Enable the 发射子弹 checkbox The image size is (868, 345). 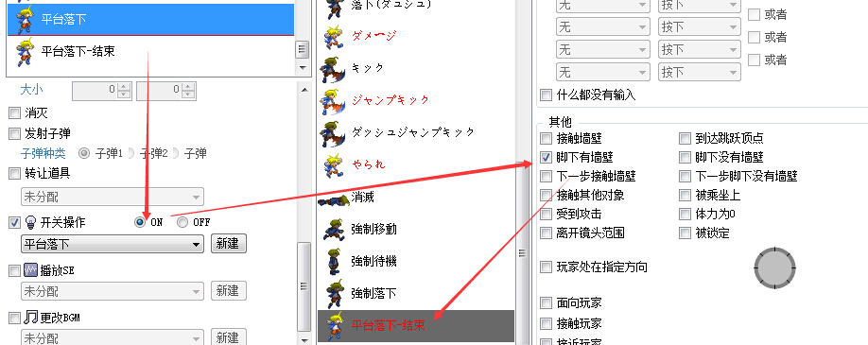click(x=14, y=133)
